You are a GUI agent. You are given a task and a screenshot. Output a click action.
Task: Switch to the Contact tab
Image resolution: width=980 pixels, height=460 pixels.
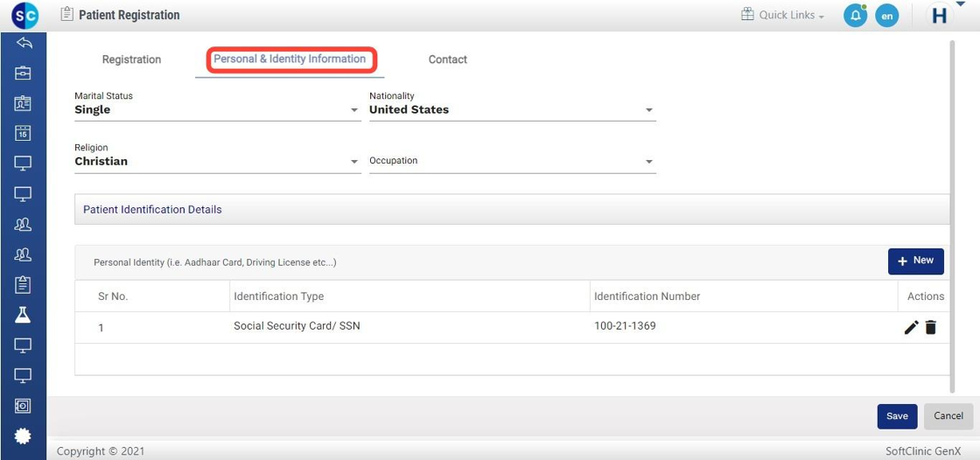(x=447, y=59)
